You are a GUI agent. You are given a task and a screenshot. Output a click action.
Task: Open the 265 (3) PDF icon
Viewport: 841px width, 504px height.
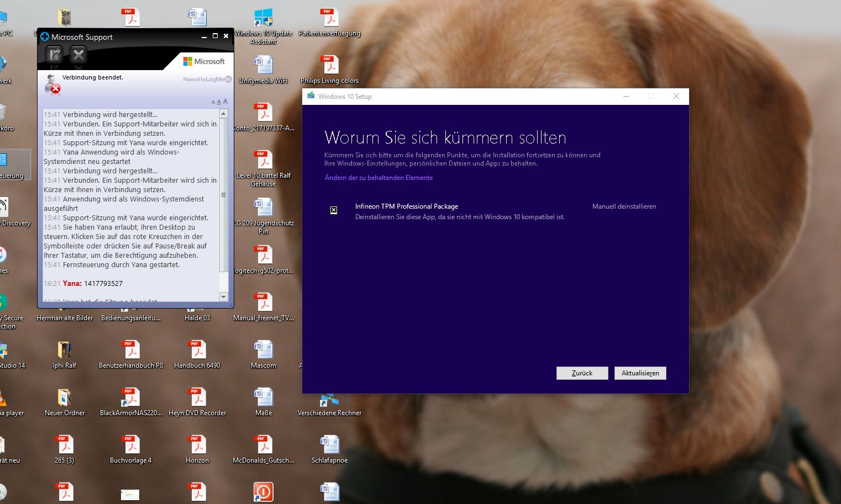tap(65, 449)
